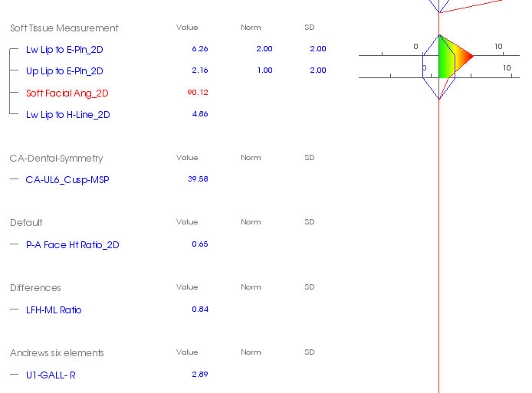Click the Value column header under Soft Tissue
The width and height of the screenshot is (532, 393).
pos(187,28)
